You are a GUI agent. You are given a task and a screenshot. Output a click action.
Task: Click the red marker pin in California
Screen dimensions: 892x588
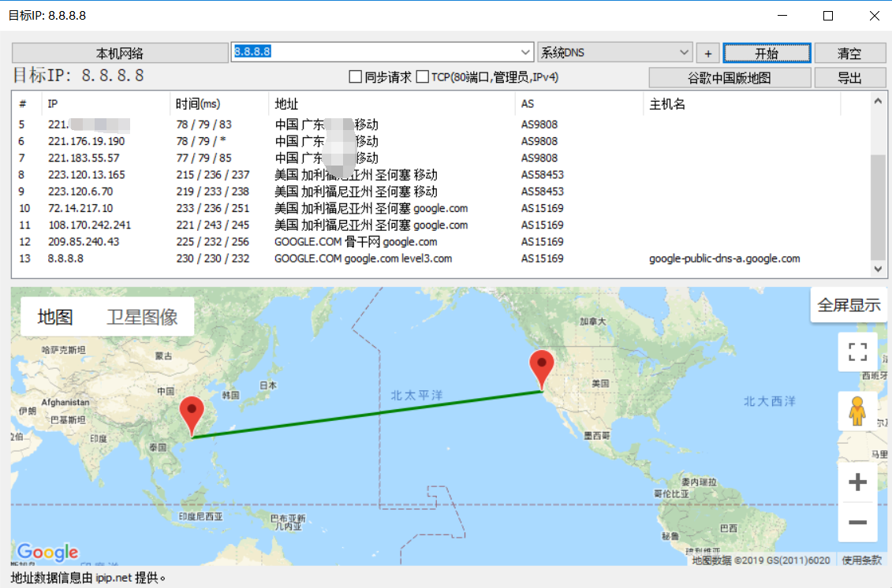click(x=542, y=370)
